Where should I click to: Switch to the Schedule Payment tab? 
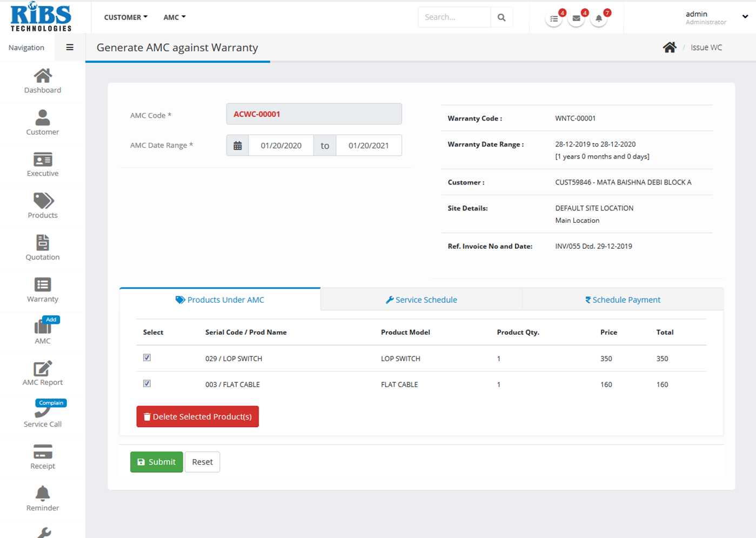[x=623, y=300]
